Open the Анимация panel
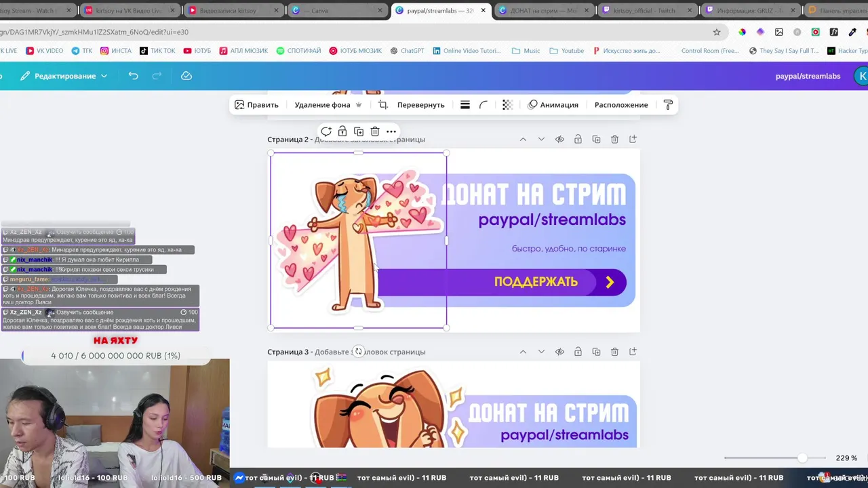The image size is (868, 488). tap(553, 105)
